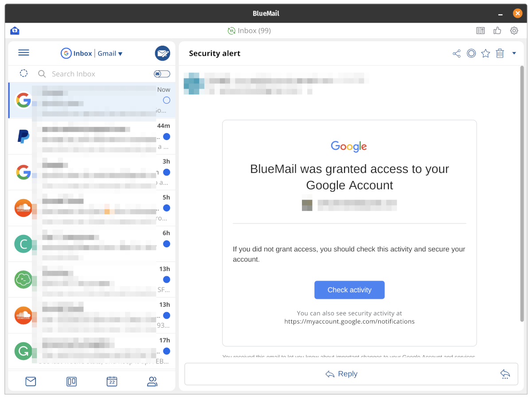This screenshot has height=399, width=532.
Task: Click the share icon in email header
Action: tap(457, 54)
